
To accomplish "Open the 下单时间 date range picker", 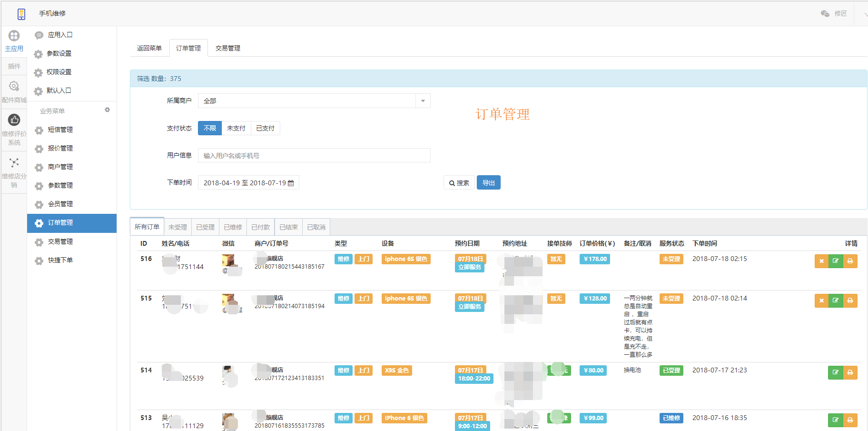I will click(248, 182).
